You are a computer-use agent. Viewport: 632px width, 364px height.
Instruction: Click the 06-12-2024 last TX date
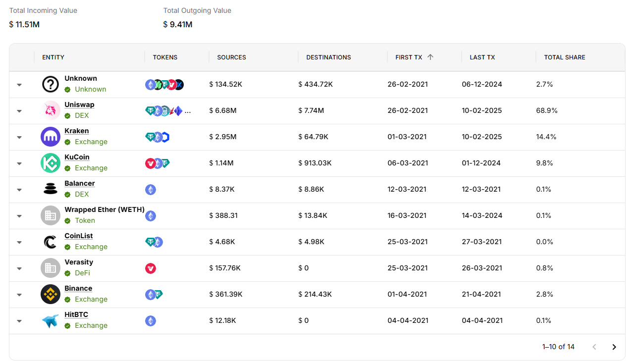tap(482, 84)
